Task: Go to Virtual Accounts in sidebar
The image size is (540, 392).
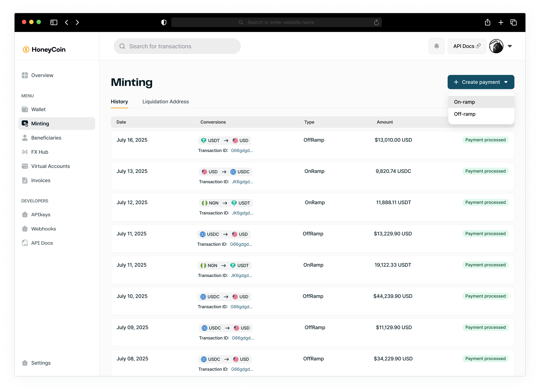Action: (x=50, y=166)
